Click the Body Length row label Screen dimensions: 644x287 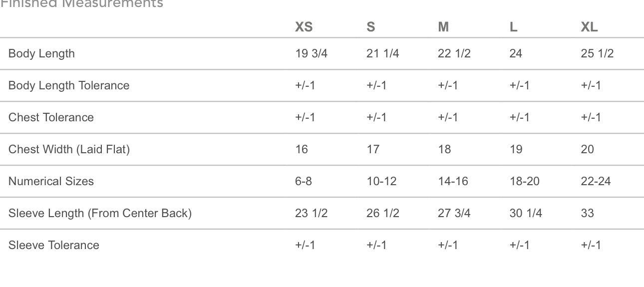coord(41,53)
